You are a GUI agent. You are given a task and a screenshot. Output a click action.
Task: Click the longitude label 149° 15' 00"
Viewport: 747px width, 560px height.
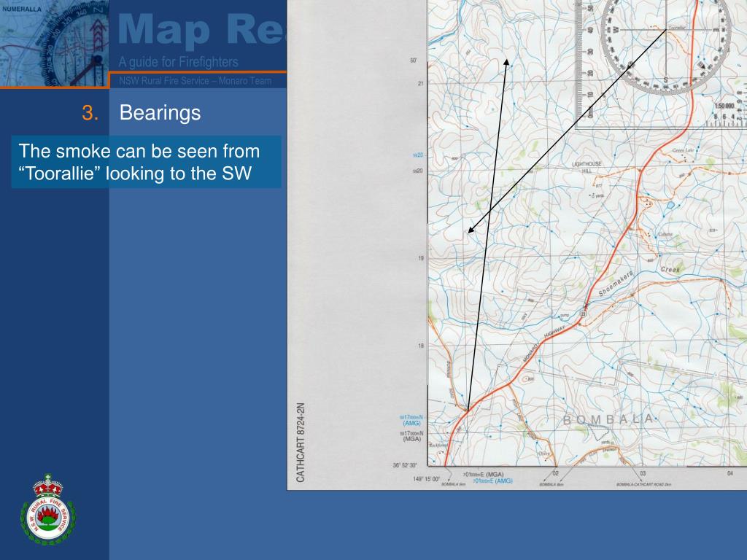point(426,479)
